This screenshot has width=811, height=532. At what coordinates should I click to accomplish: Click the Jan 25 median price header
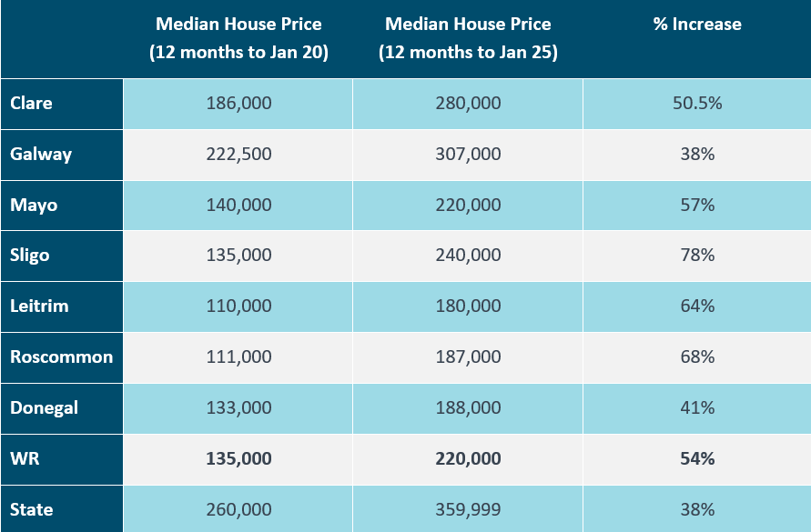[468, 38]
